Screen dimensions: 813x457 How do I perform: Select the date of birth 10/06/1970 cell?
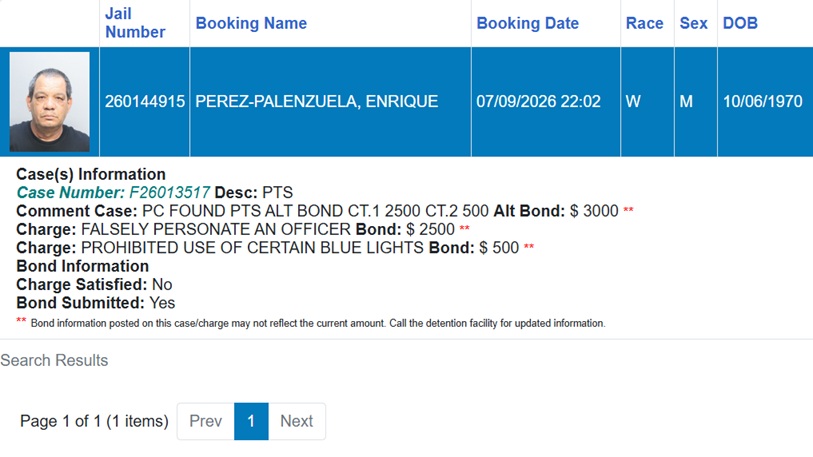(x=765, y=101)
